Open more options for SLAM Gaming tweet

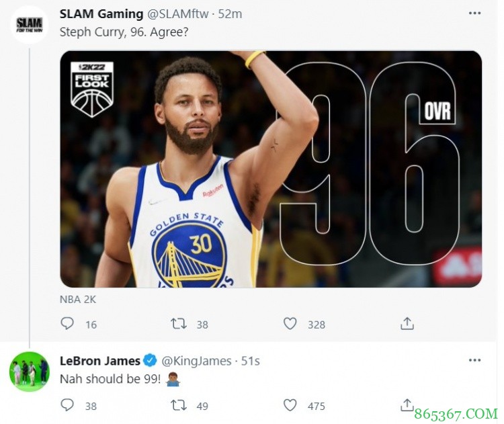(x=474, y=13)
